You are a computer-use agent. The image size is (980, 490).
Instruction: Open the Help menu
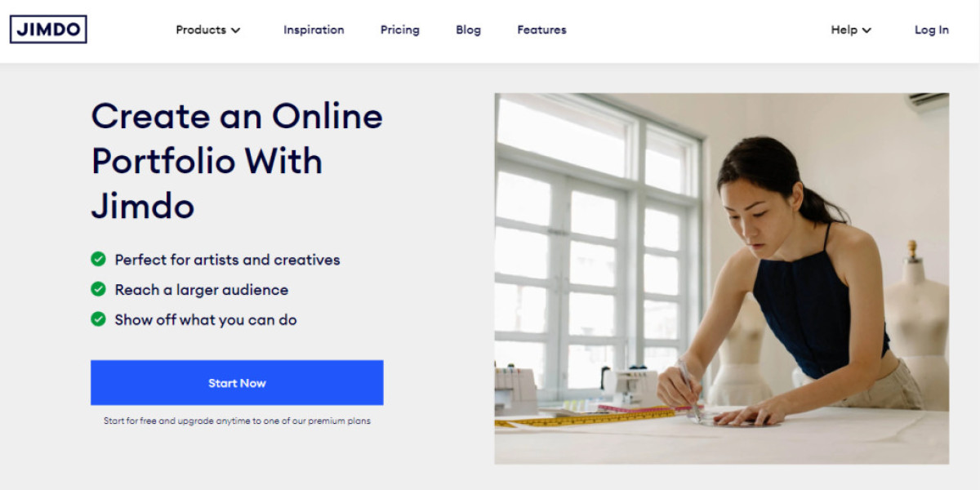pos(851,29)
